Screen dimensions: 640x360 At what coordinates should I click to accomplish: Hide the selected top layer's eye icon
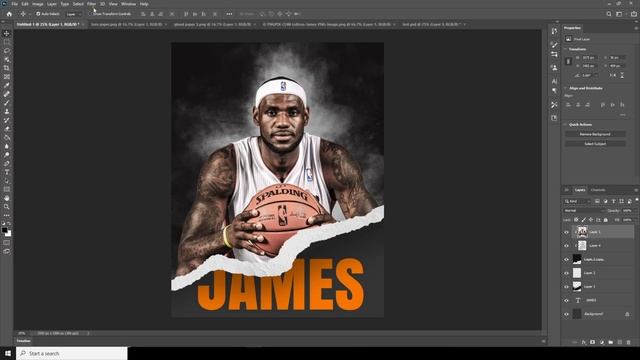click(x=566, y=232)
